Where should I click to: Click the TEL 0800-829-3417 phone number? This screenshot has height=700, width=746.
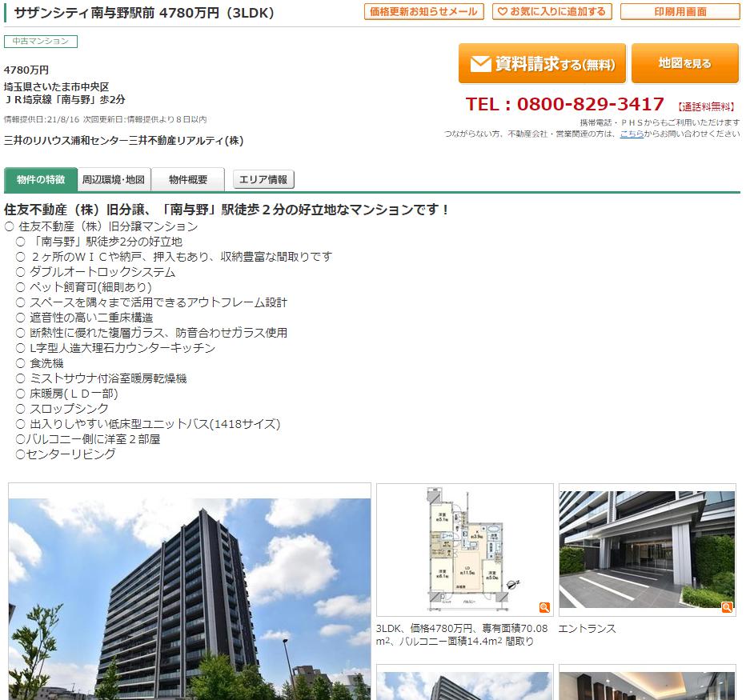(565, 104)
